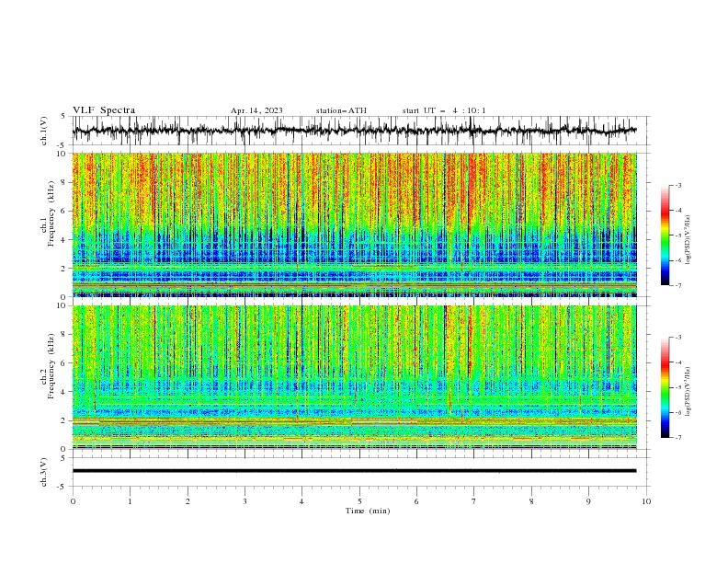The image size is (728, 563).
Task: Click the "-7" tick on ch.2 color bar
Action: [678, 438]
